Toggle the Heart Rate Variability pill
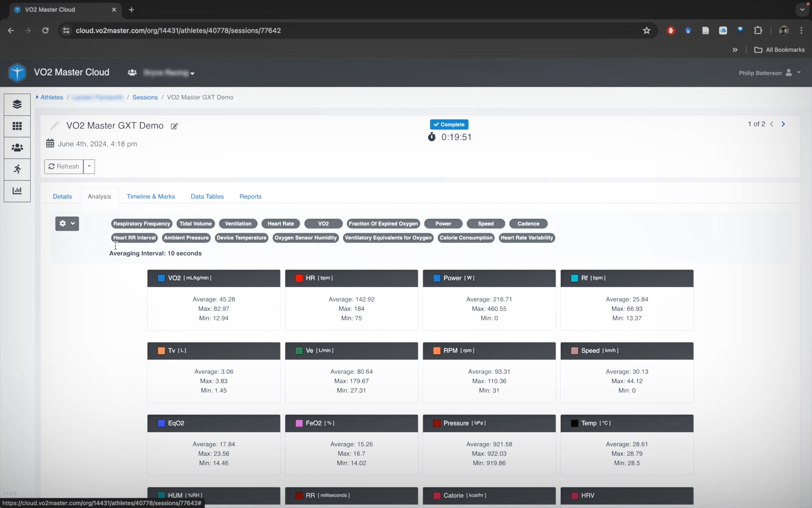This screenshot has width=812, height=508. (x=527, y=238)
